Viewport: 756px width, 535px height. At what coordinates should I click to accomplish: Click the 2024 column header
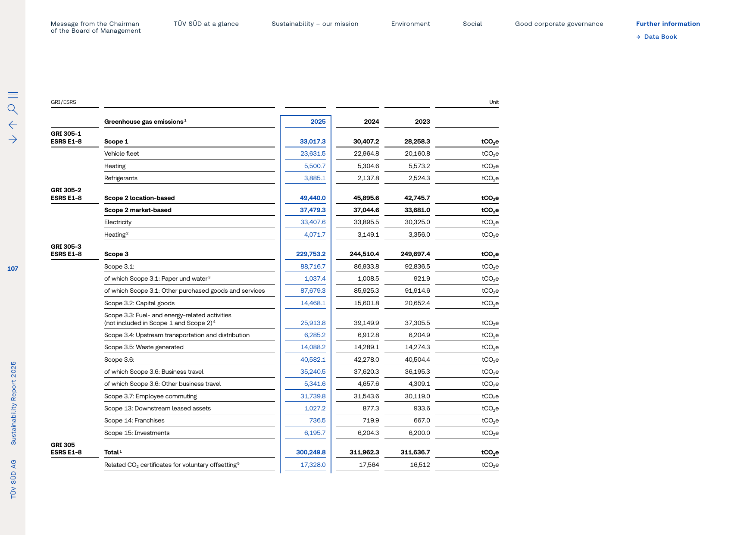[x=372, y=122]
